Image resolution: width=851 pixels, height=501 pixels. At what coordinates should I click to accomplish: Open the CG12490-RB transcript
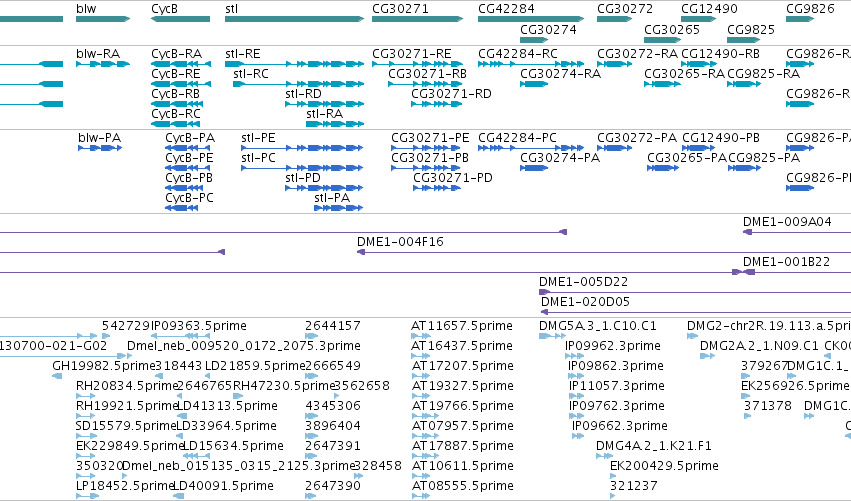pyautogui.click(x=698, y=64)
